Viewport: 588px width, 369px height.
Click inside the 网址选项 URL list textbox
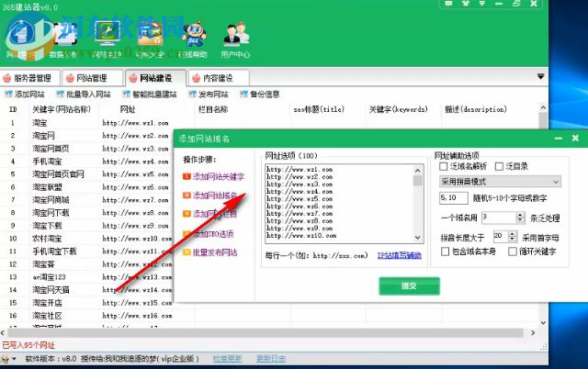pos(339,204)
